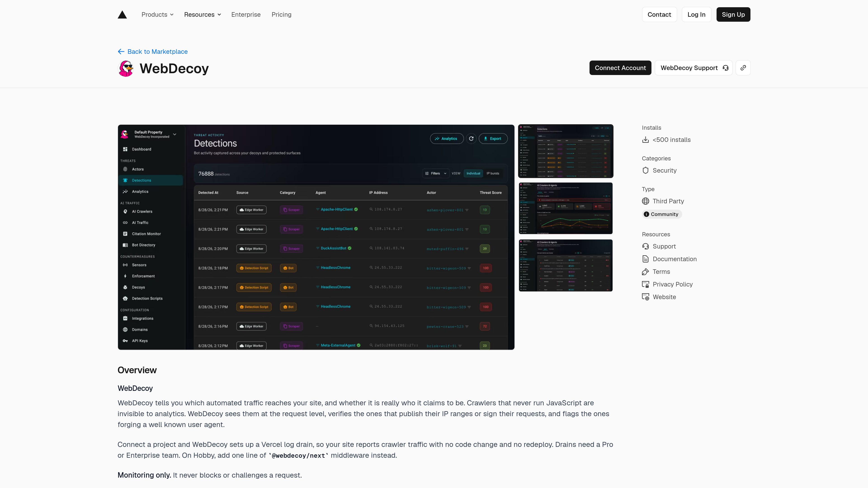The height and width of the screenshot is (488, 868).
Task: Click the headset icon next to Support resource
Action: pyautogui.click(x=645, y=246)
